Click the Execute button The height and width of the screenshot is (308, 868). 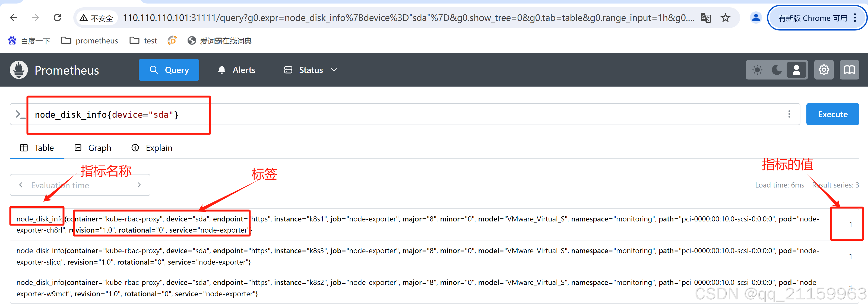click(833, 114)
